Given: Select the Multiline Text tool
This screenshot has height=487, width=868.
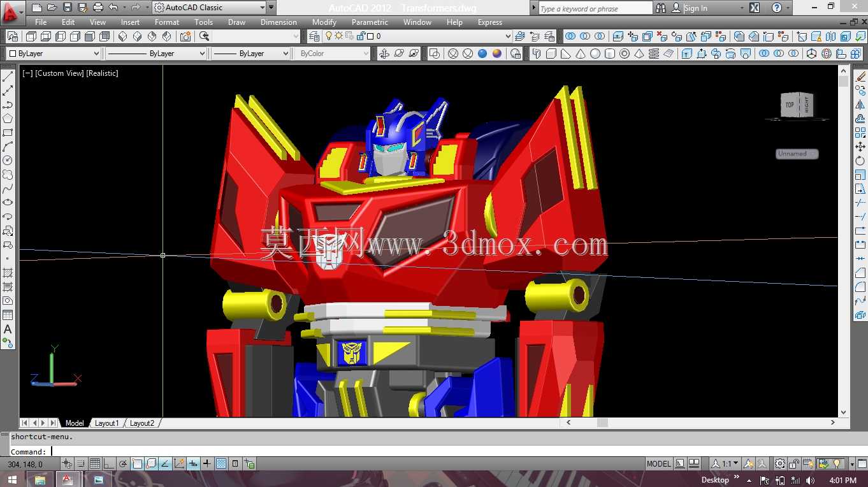Looking at the screenshot, I should coord(8,329).
